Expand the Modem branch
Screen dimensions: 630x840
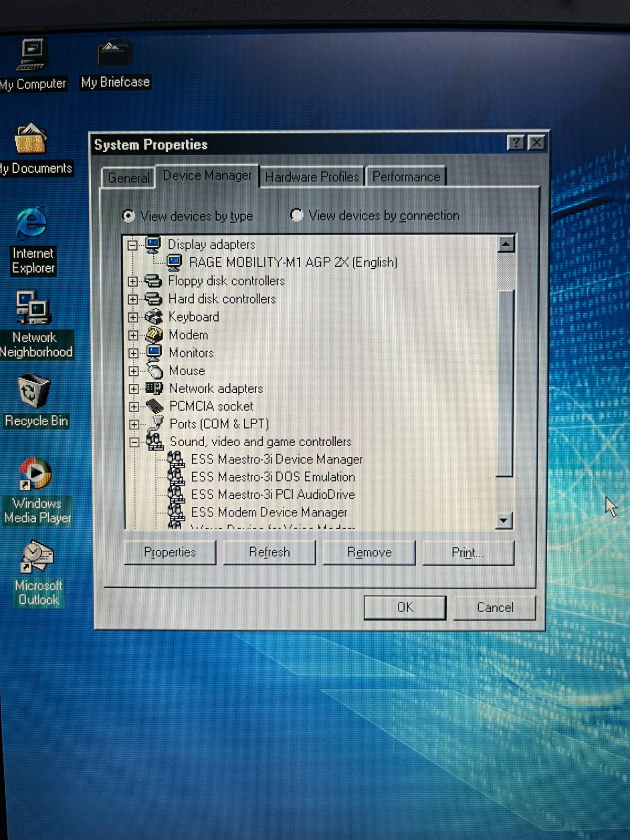tap(133, 335)
